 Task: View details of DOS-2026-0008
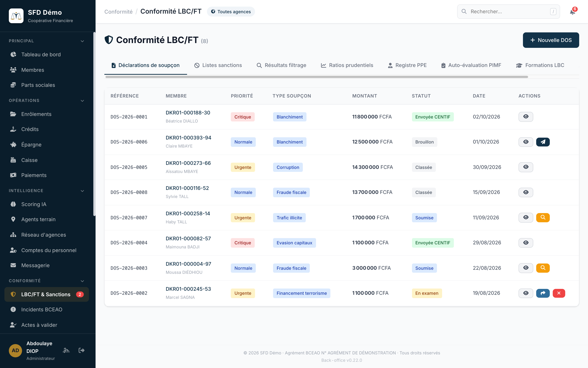click(526, 192)
